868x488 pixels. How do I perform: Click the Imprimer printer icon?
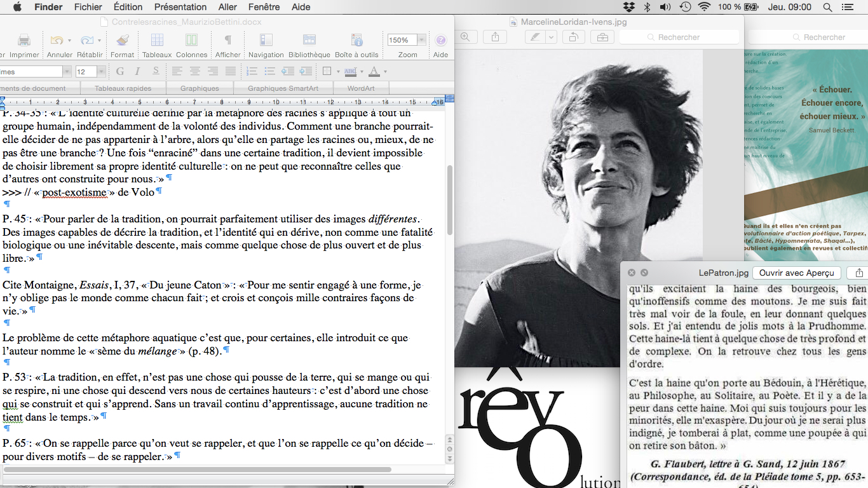coord(24,41)
